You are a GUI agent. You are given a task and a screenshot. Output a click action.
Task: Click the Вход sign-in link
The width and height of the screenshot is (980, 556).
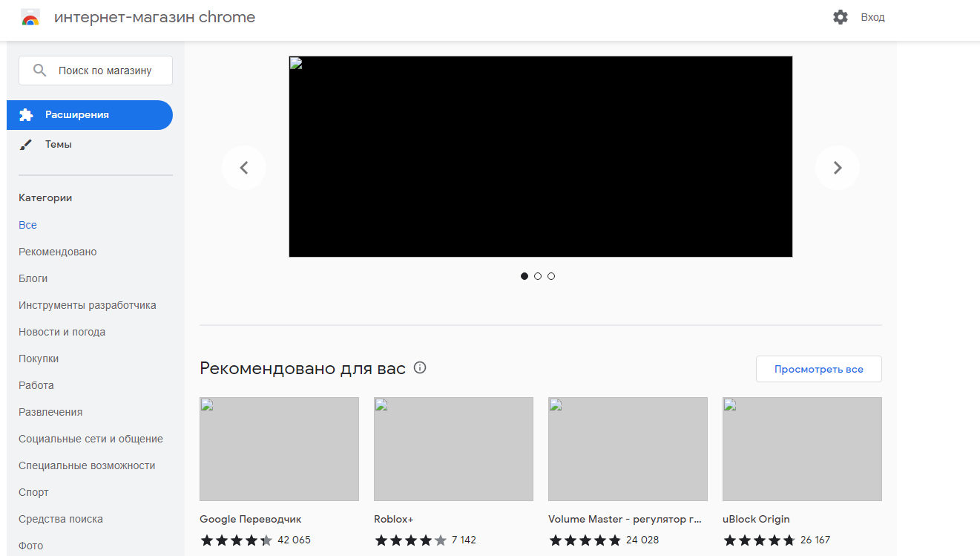pyautogui.click(x=872, y=16)
